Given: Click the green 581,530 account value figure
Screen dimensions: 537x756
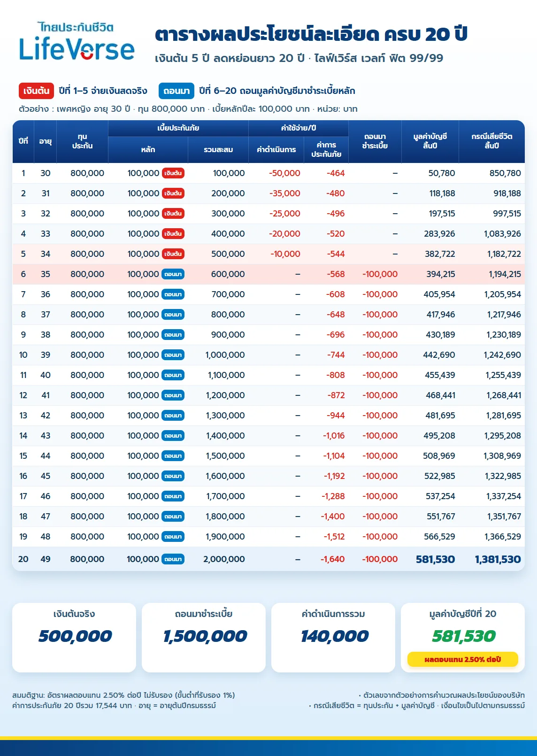Looking at the screenshot, I should point(464,636).
